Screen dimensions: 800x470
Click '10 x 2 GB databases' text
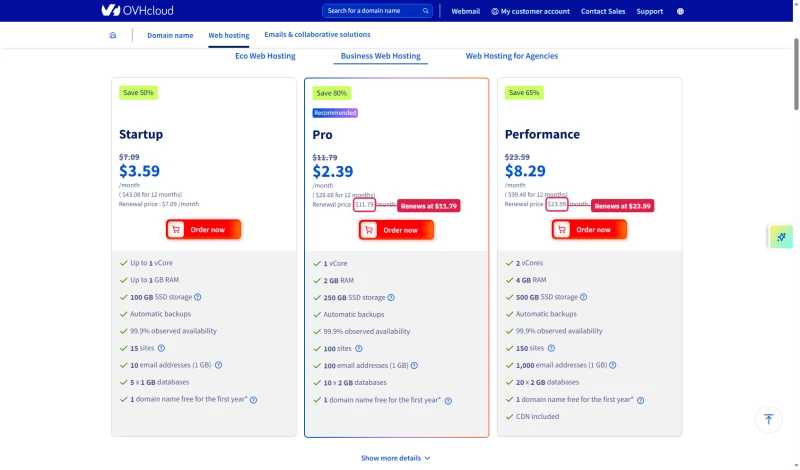355,383
